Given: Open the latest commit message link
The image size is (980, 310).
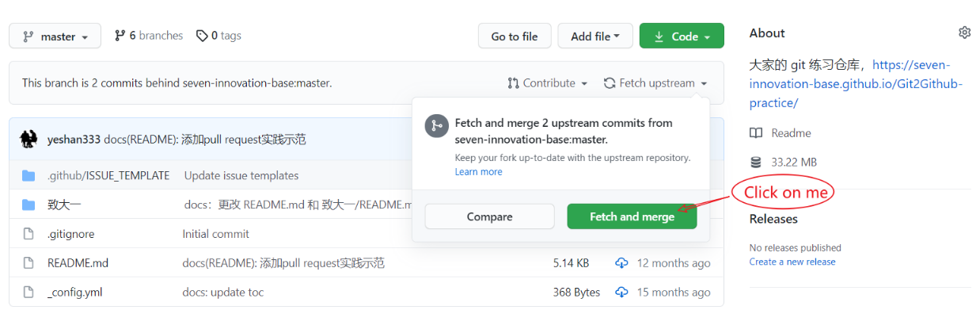Looking at the screenshot, I should point(205,140).
